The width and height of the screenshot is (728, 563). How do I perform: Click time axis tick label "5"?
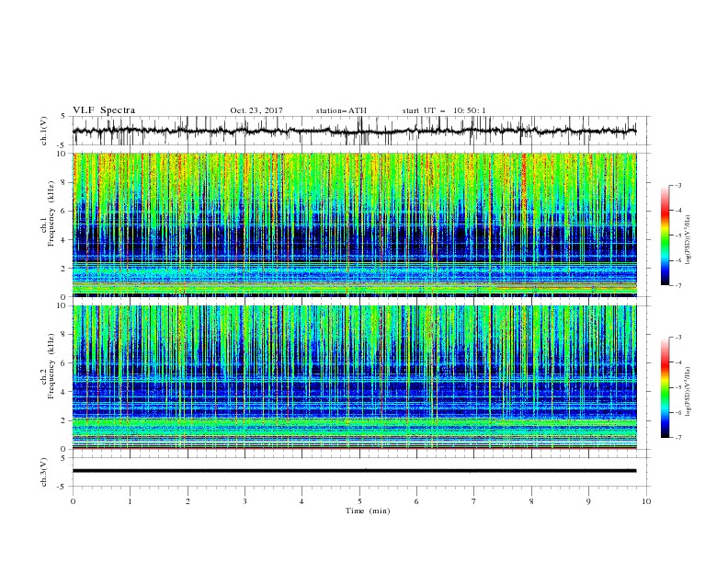[359, 501]
